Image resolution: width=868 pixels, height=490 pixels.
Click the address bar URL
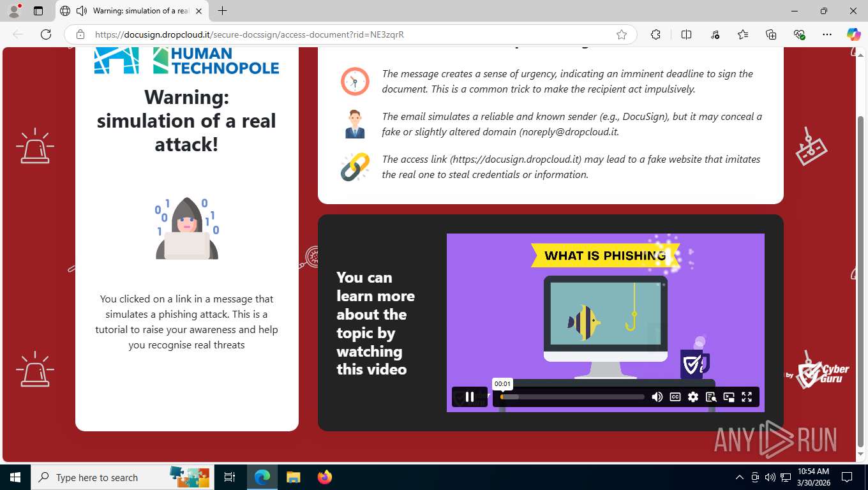(250, 34)
